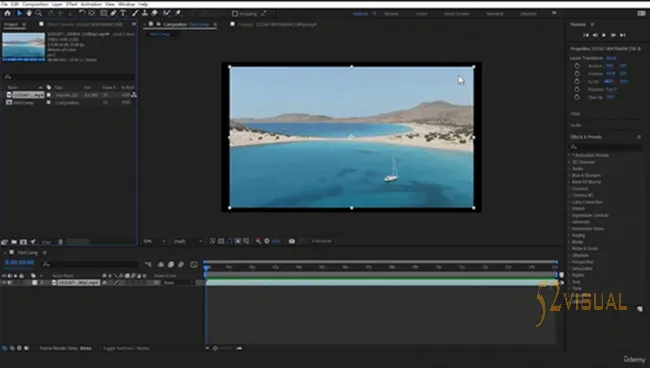Click the interpret footage icon in Project panel
This screenshot has width=650, height=368.
[x=5, y=242]
